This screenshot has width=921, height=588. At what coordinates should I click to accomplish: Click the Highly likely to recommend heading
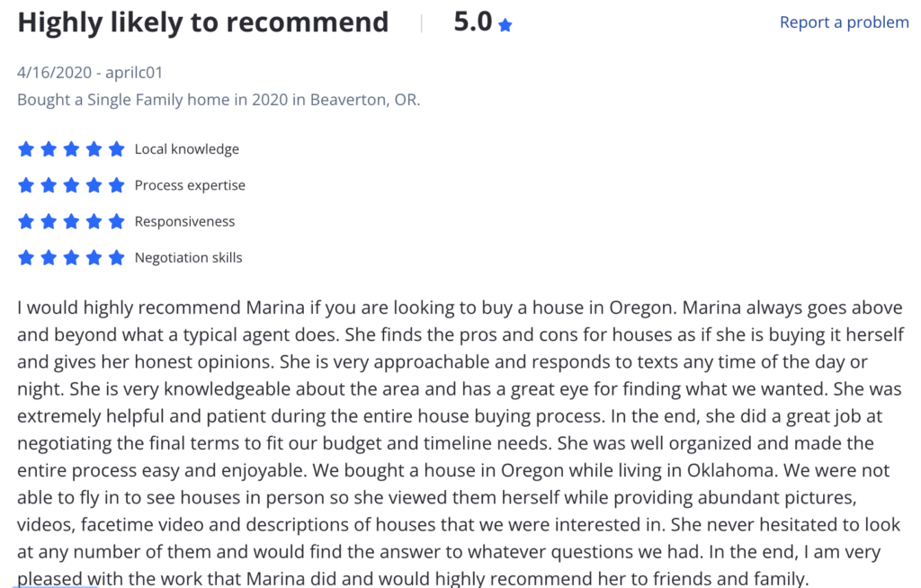(x=203, y=23)
